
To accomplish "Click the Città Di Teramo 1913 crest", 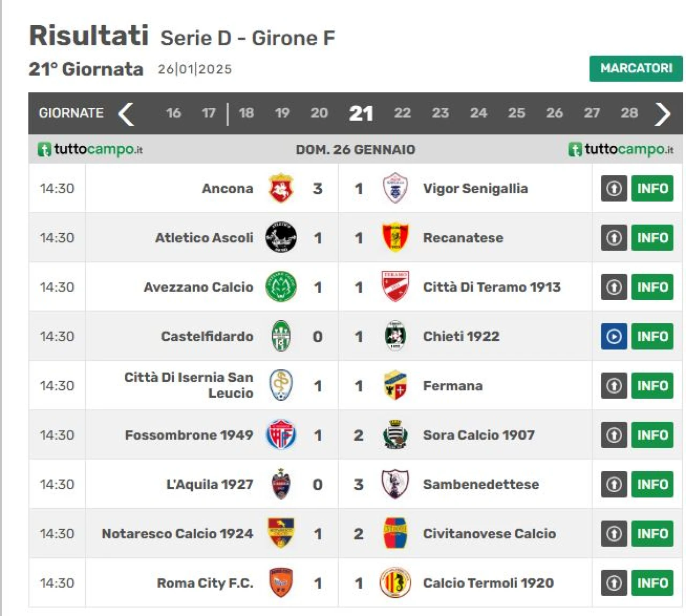I will click(x=395, y=287).
